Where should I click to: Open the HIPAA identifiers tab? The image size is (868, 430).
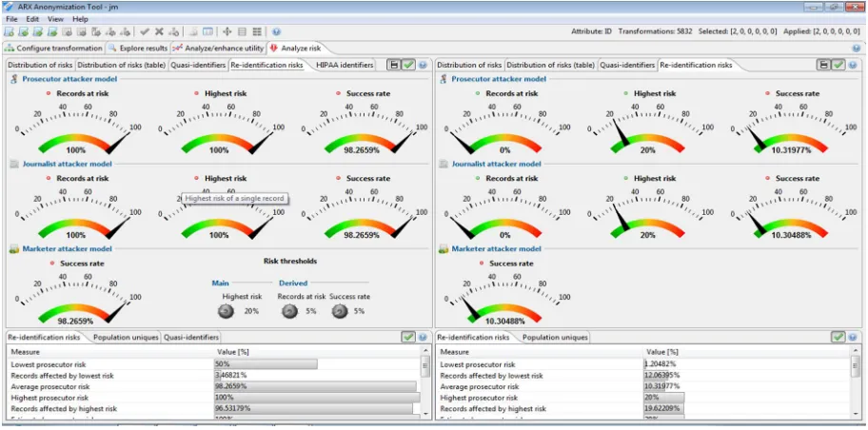point(345,66)
